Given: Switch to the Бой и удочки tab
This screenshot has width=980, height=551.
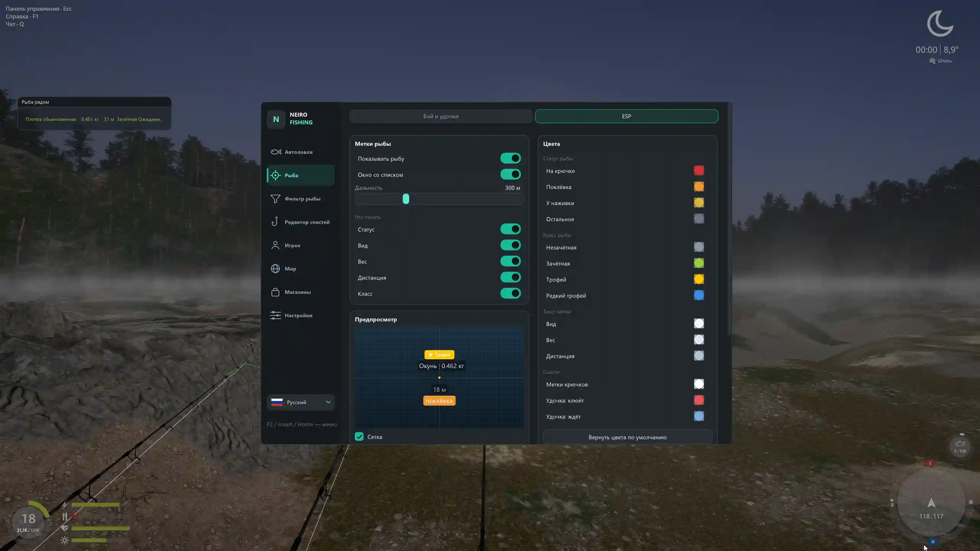Looking at the screenshot, I should click(x=441, y=116).
